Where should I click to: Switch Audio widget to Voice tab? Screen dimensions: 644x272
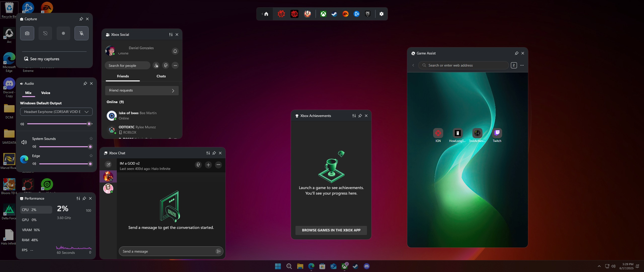tap(46, 93)
